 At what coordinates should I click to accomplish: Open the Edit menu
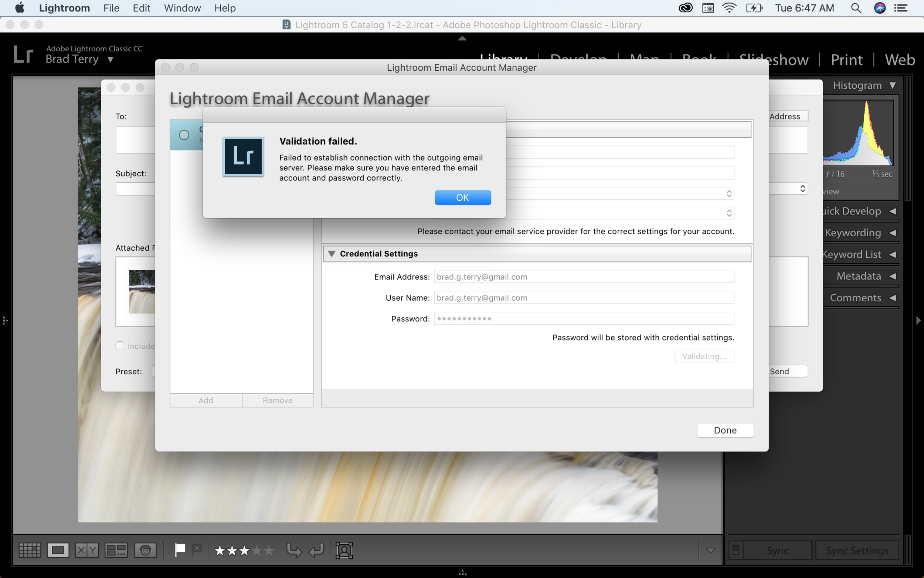141,8
